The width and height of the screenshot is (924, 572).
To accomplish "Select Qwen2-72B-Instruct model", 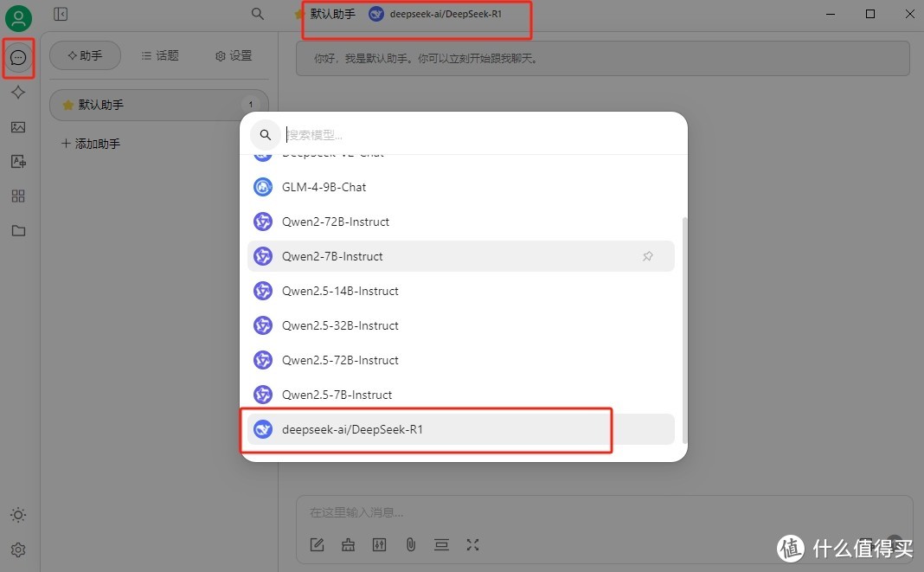I will tap(461, 222).
